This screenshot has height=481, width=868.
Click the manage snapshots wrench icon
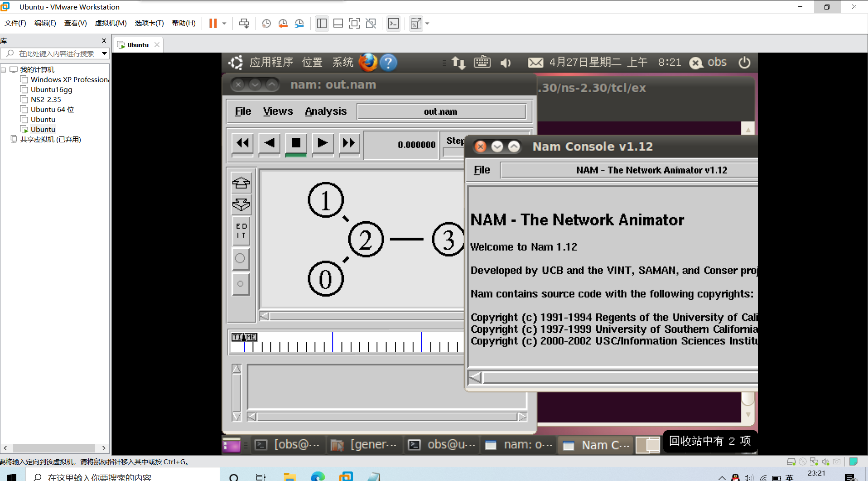pyautogui.click(x=299, y=23)
